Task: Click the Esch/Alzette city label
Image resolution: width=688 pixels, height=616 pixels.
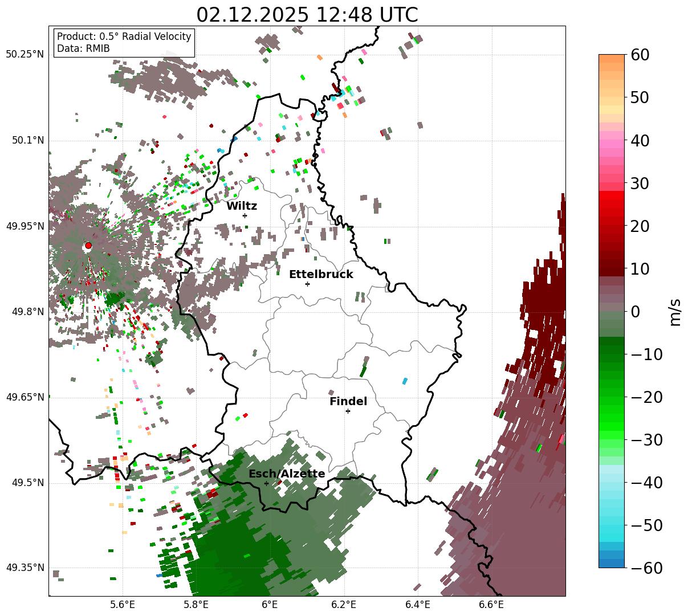Action: click(x=287, y=474)
